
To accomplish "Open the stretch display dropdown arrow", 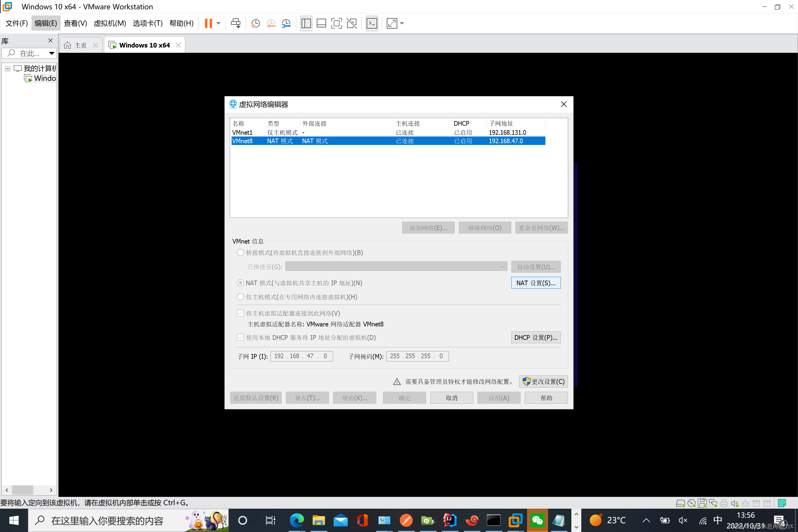I will click(402, 23).
